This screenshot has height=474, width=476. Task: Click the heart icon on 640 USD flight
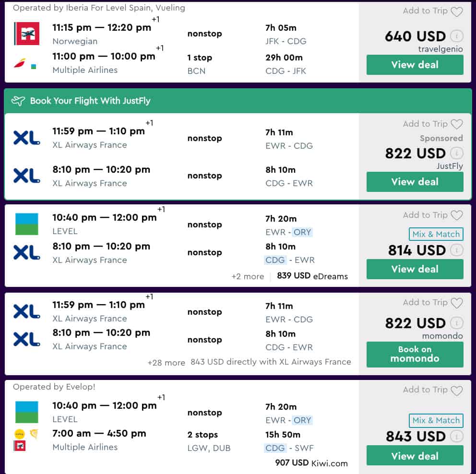457,12
